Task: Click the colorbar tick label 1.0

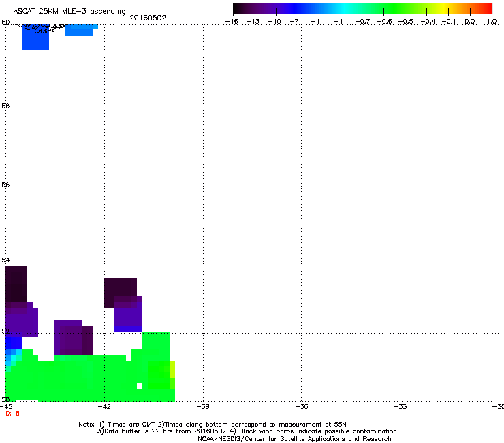Action: point(492,22)
